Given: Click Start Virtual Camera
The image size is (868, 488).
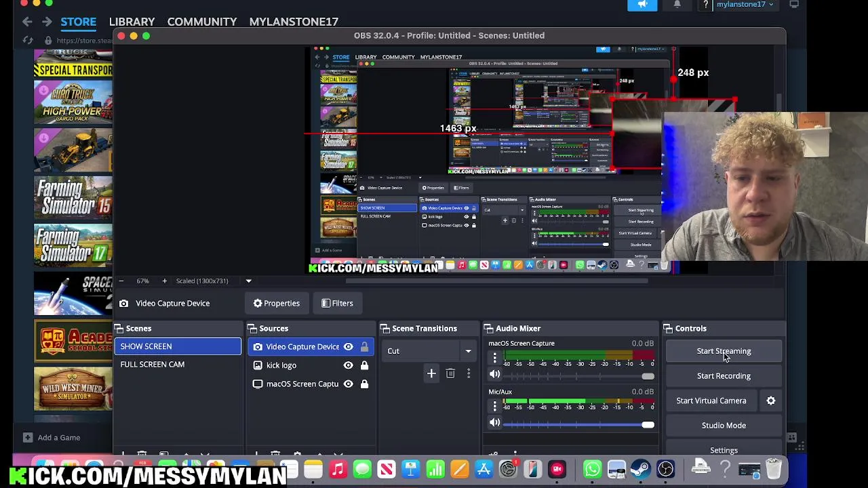Looking at the screenshot, I should click(x=711, y=401).
